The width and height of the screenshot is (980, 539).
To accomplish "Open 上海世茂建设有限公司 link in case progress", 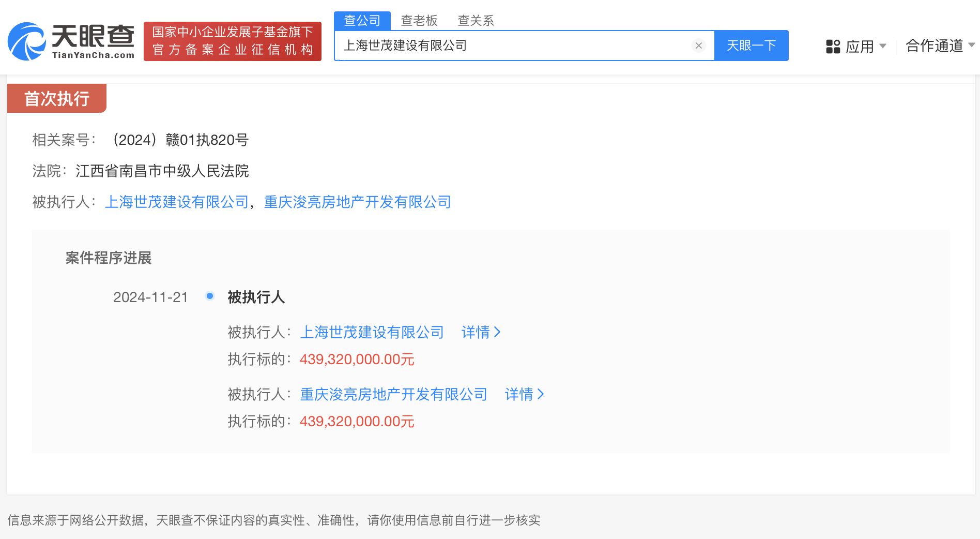I will pyautogui.click(x=372, y=332).
